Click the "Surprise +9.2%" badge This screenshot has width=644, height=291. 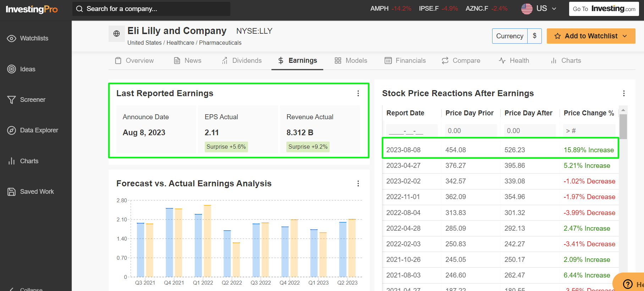pyautogui.click(x=308, y=147)
